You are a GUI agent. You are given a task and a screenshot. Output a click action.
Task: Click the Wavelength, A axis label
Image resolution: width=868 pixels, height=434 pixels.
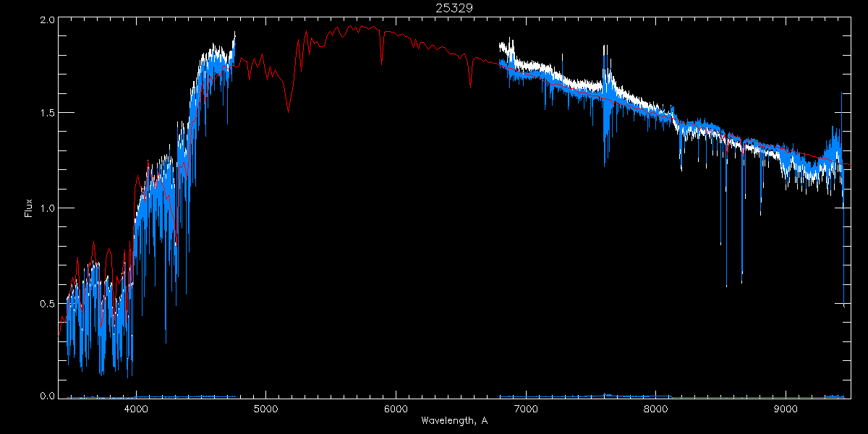click(454, 420)
